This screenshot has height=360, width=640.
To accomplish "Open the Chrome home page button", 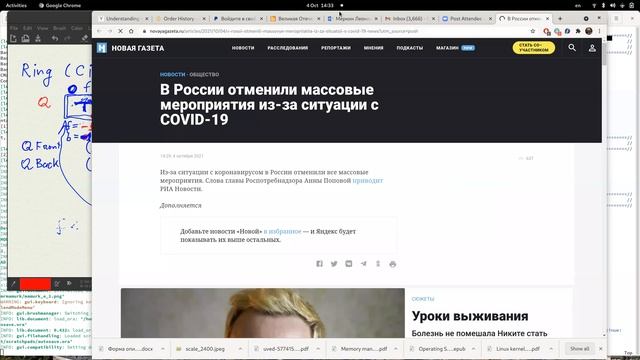I will click(131, 31).
